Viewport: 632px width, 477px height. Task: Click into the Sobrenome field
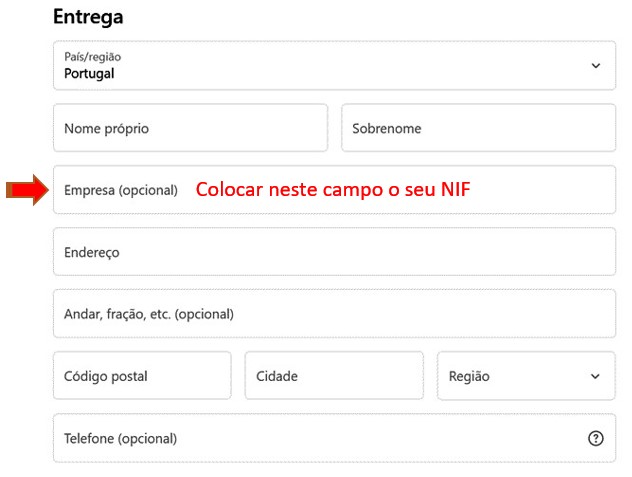click(x=478, y=128)
